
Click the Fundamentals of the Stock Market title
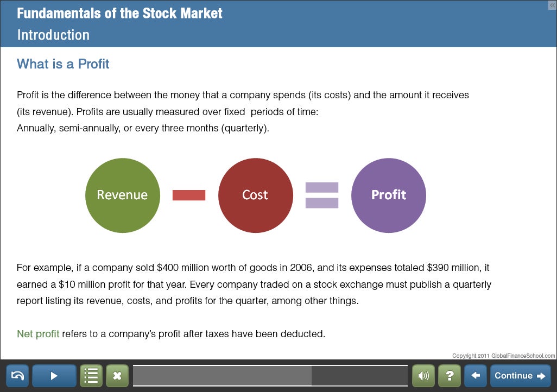point(119,14)
